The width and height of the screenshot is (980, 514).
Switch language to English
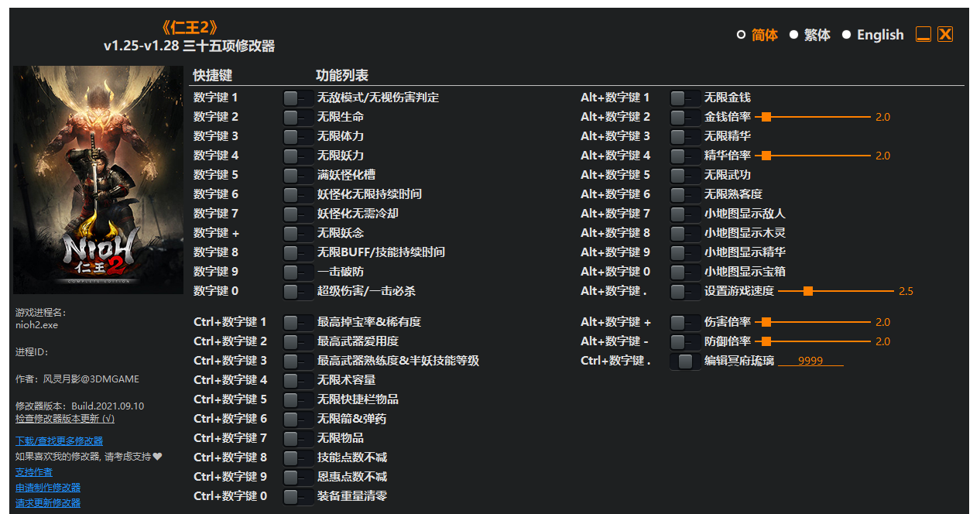(x=873, y=35)
